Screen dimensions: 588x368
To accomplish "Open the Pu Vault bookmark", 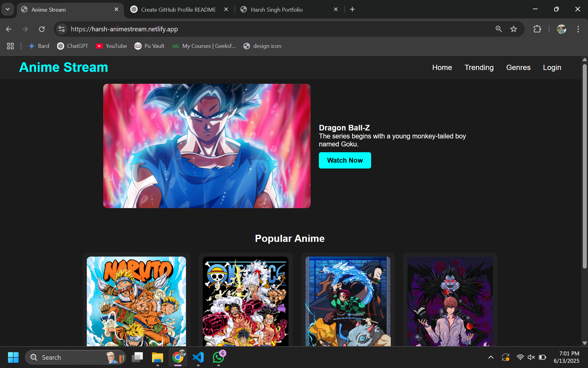I will pos(150,46).
